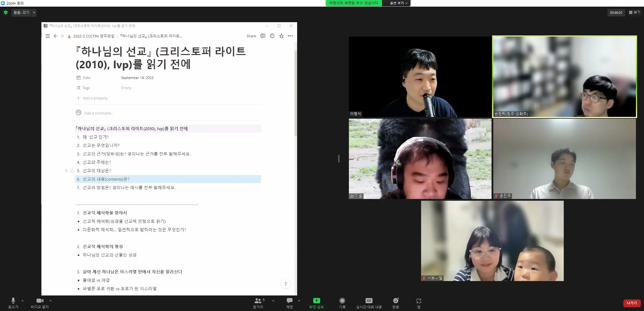Open 2022-2 CCCTIM 청주모임 breadcrumb

pyautogui.click(x=91, y=36)
